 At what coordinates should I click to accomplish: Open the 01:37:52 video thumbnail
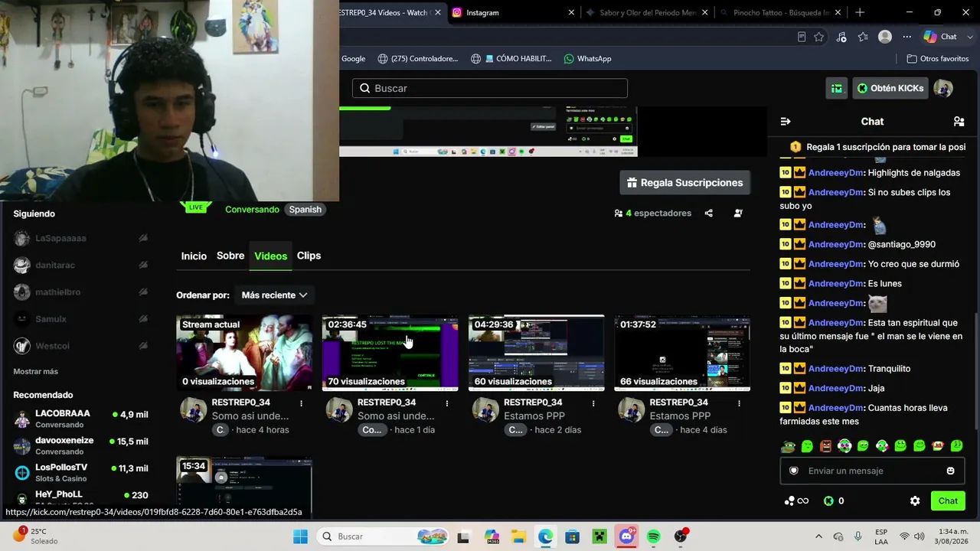[x=682, y=353]
